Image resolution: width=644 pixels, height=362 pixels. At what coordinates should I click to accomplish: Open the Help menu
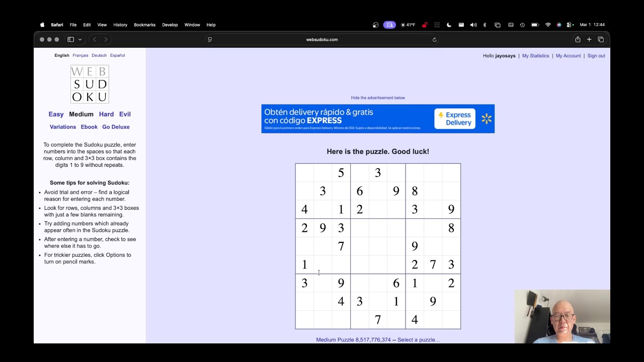pyautogui.click(x=211, y=25)
